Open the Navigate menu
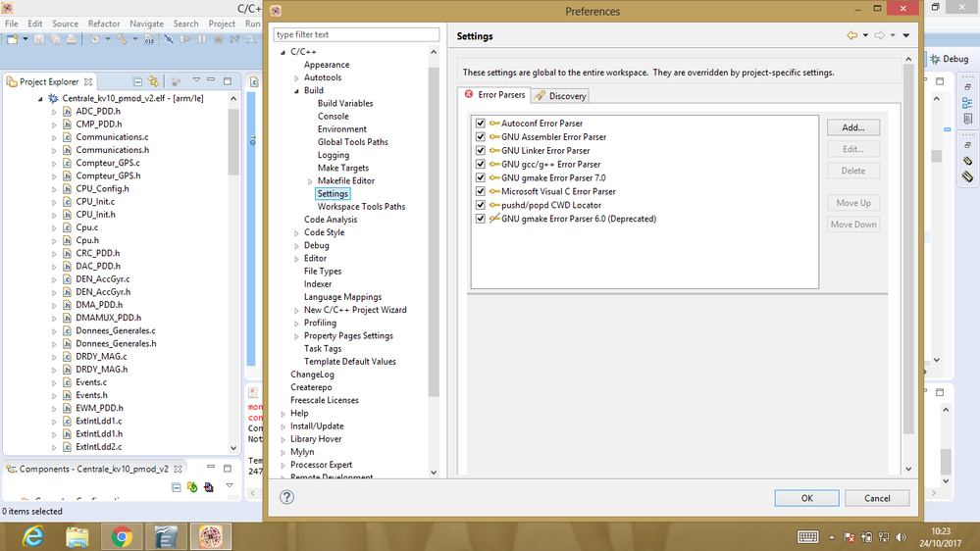This screenshot has width=980, height=551. click(x=146, y=24)
